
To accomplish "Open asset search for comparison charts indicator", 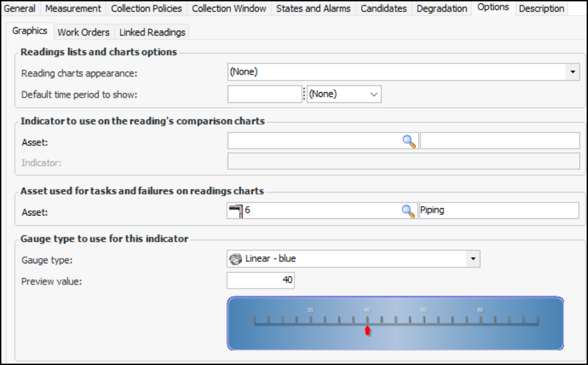I will [x=409, y=141].
